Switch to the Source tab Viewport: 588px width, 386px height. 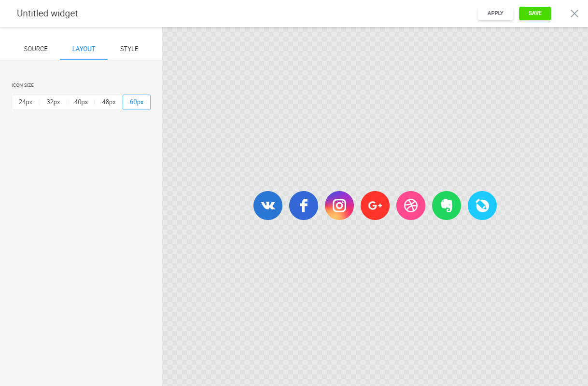(x=36, y=49)
